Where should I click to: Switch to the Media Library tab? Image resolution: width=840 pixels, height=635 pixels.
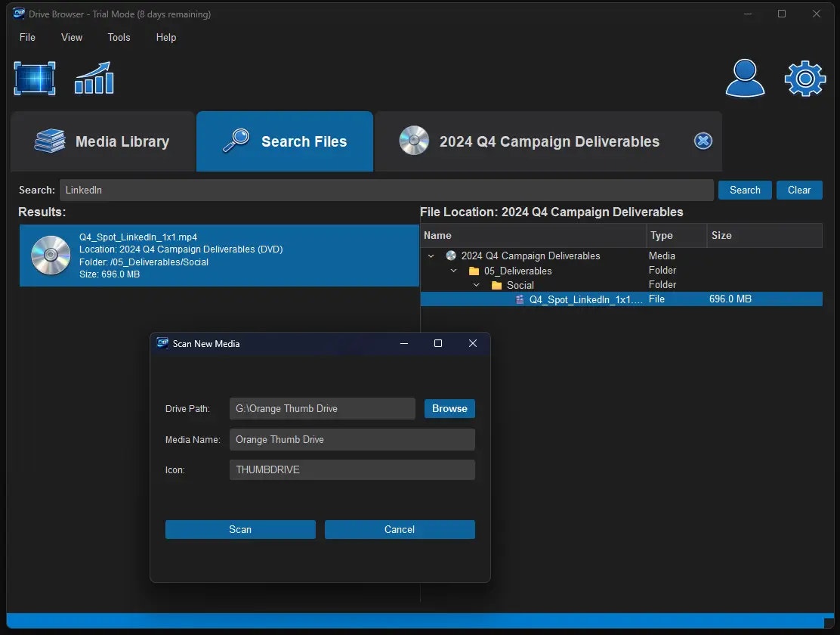102,141
